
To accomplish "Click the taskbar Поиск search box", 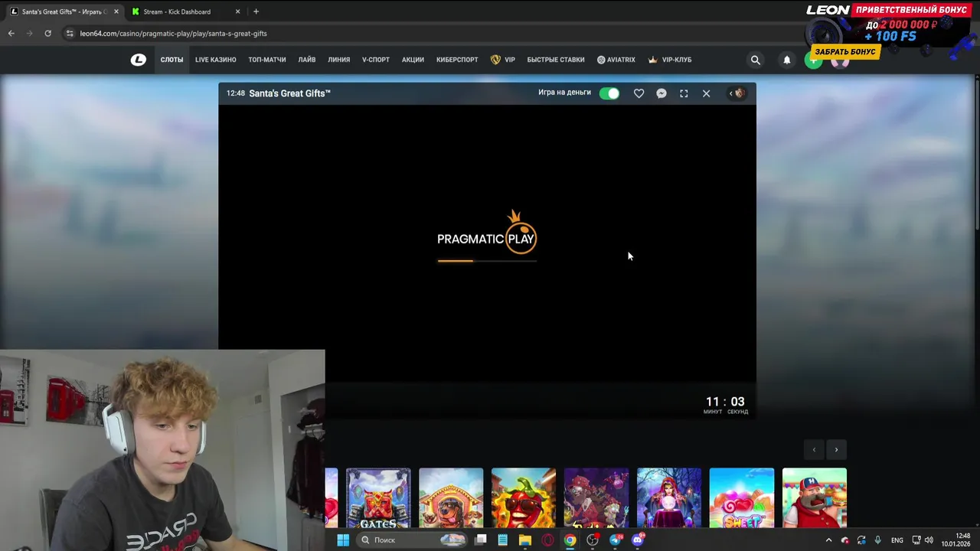I will click(413, 540).
